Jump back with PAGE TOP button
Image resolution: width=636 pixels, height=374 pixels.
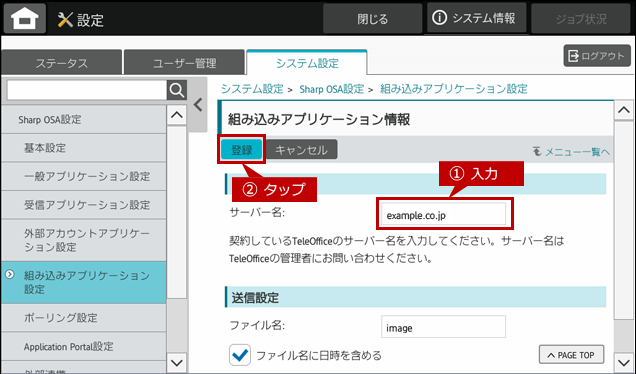pyautogui.click(x=572, y=355)
